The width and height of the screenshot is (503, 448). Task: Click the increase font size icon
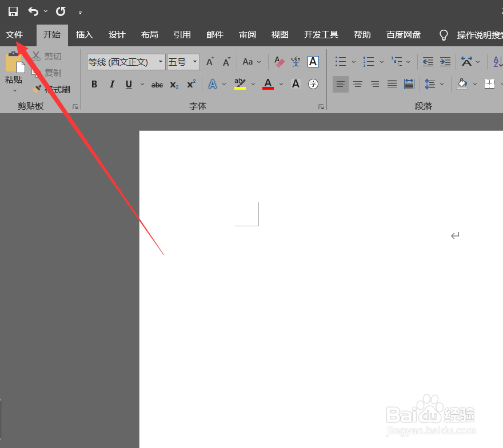pyautogui.click(x=210, y=62)
